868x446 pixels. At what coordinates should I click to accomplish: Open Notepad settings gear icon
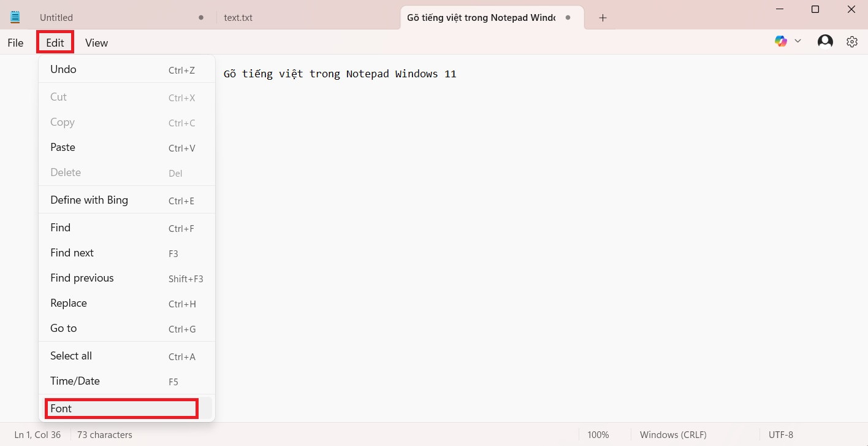852,42
